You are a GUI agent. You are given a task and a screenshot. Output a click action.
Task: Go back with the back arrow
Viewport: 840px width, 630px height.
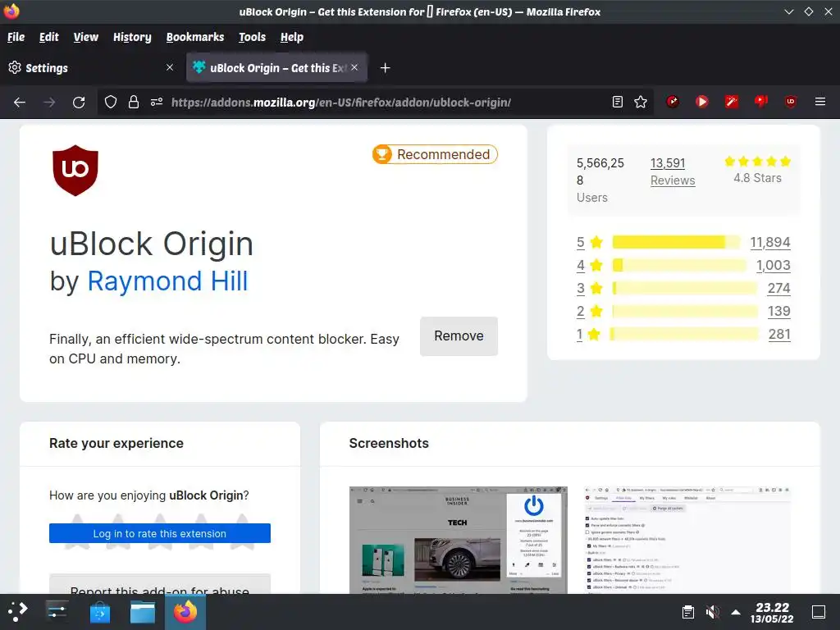click(20, 102)
